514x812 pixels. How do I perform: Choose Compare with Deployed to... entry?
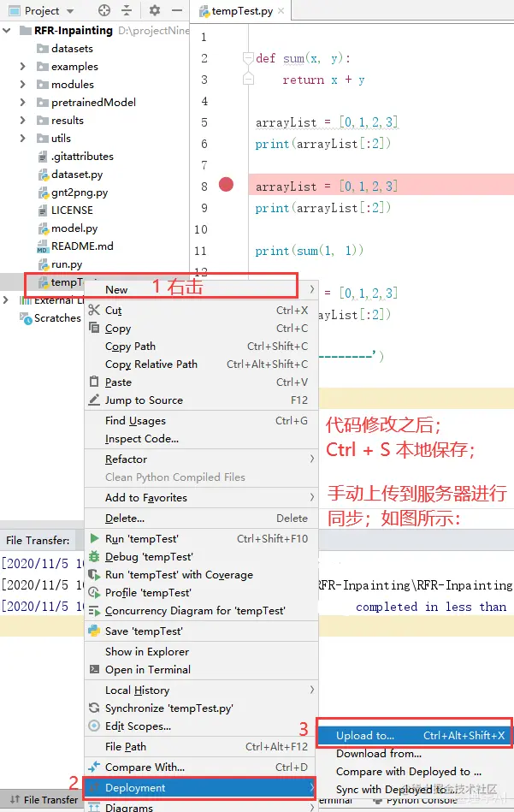(x=415, y=772)
